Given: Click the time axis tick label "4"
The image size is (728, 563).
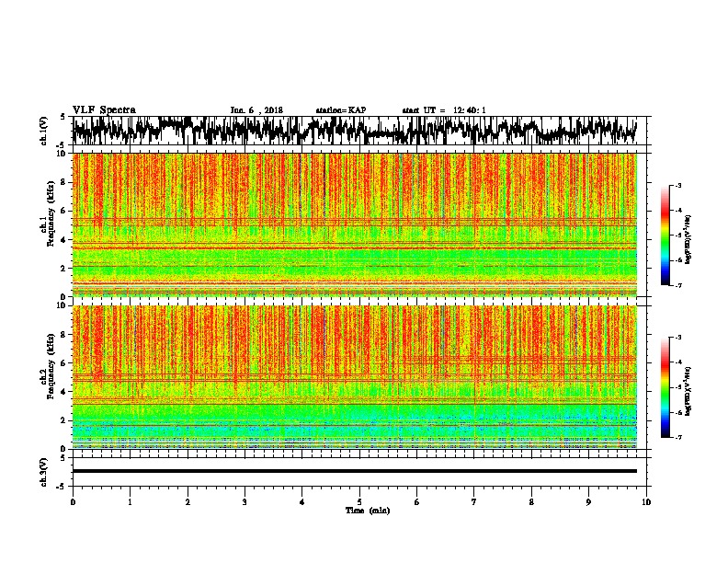Looking at the screenshot, I should 302,502.
